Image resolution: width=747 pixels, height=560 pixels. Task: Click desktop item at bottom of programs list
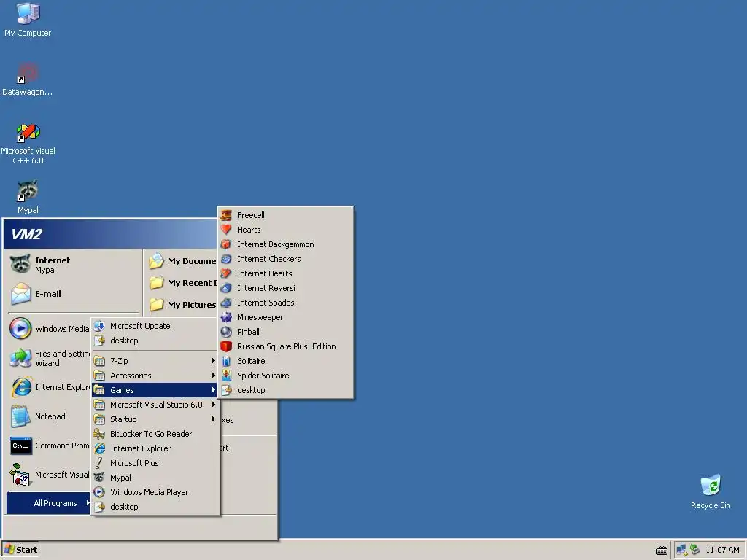(x=155, y=507)
